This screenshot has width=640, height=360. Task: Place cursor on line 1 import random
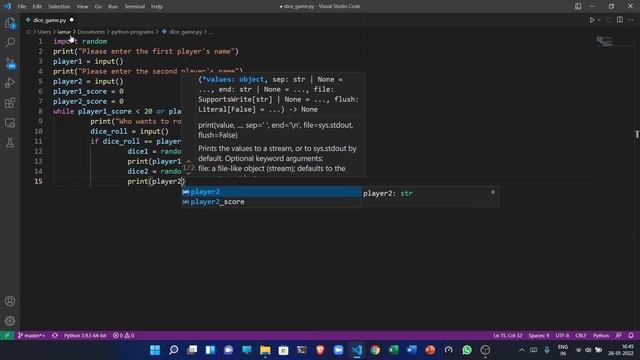pyautogui.click(x=80, y=42)
